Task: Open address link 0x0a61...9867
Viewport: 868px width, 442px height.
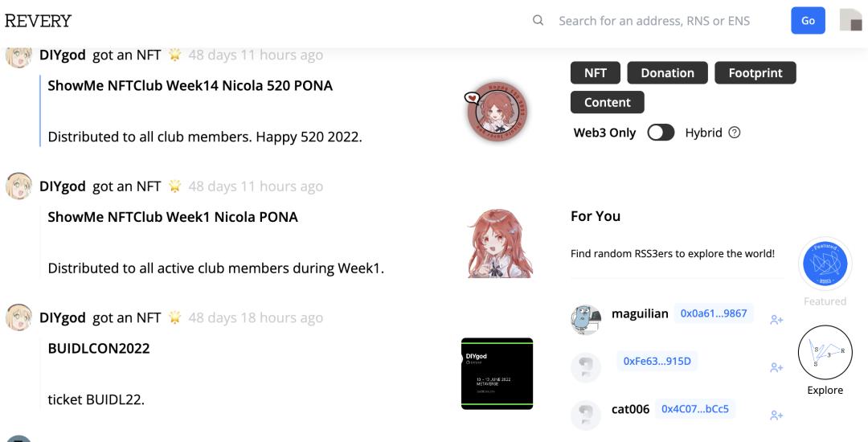Action: click(714, 313)
